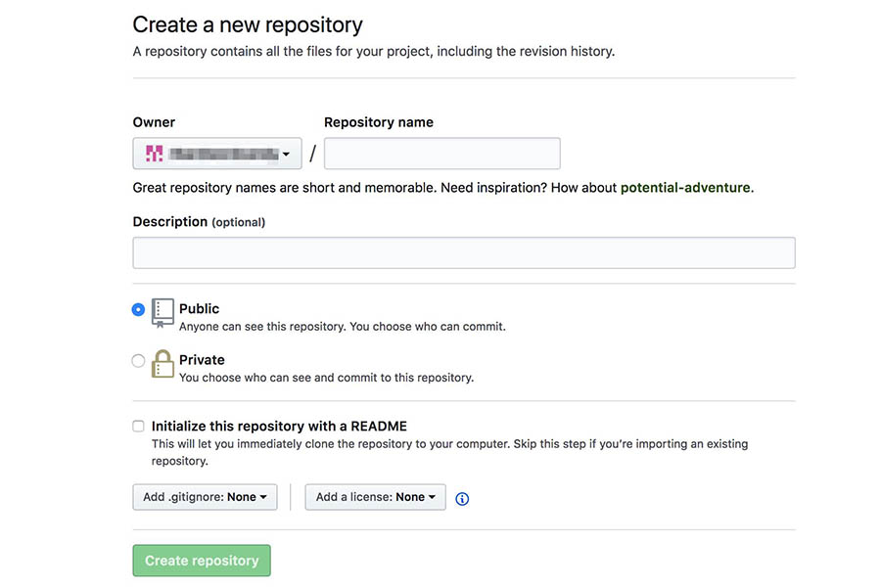Click the Private padlock icon
Screen dimensions: 881x588
pos(162,364)
